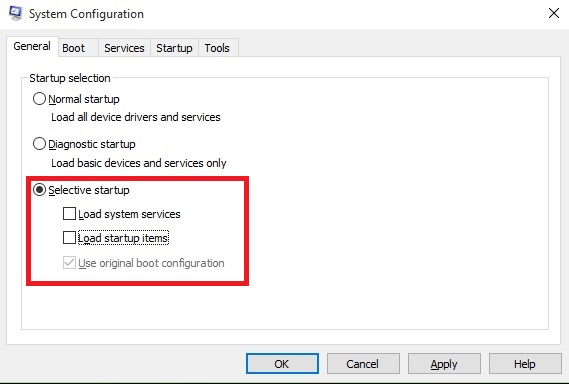Click the Use original boot configuration checkbox
Viewport: 569px width, 384px height.
(69, 262)
